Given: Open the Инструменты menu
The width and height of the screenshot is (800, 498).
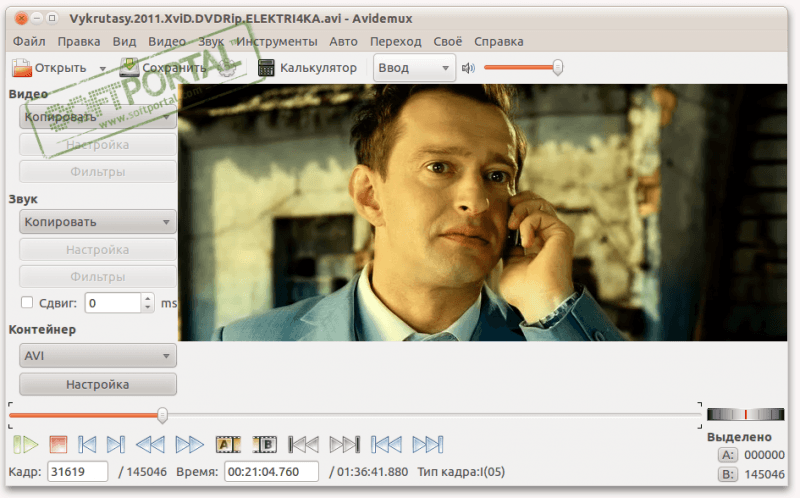Looking at the screenshot, I should (x=277, y=41).
